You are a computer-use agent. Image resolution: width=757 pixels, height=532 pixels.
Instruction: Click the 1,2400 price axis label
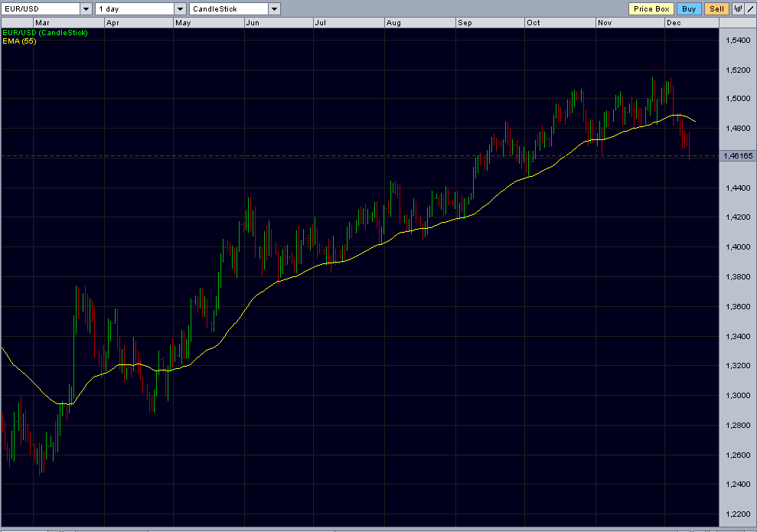pos(738,485)
